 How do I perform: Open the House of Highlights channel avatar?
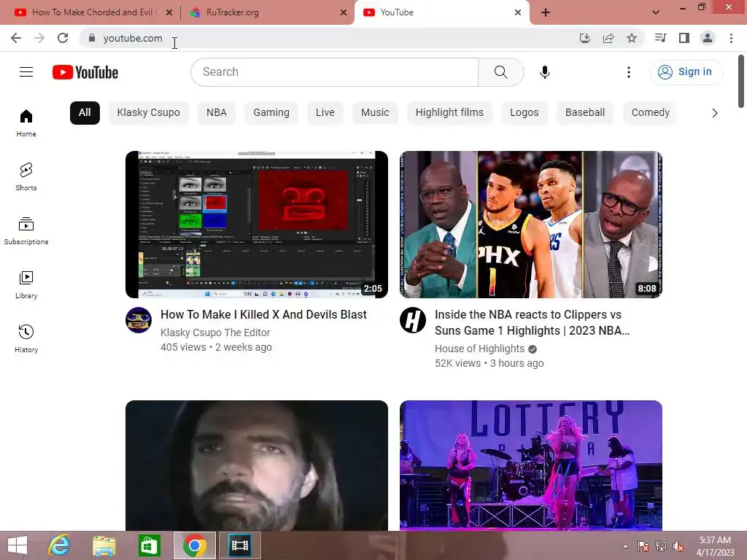(413, 320)
